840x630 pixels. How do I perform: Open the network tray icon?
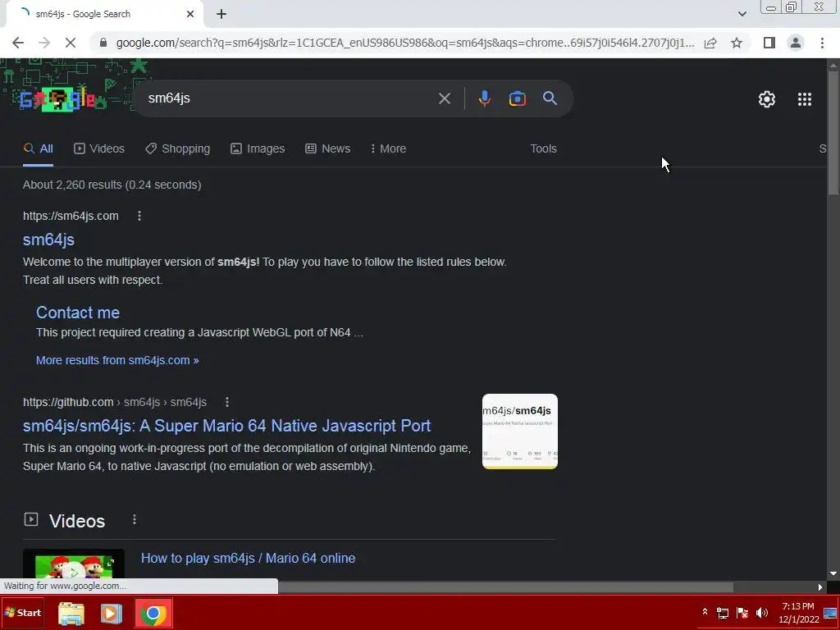coord(723,613)
